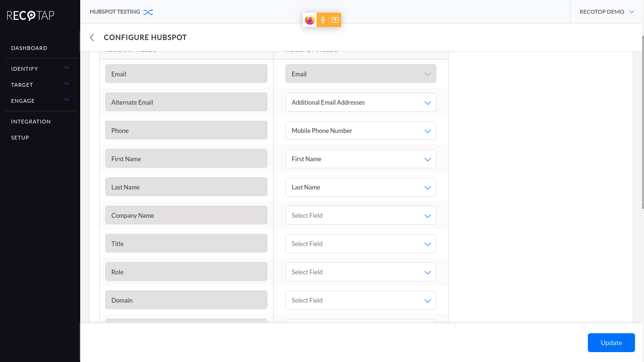
Task: Click the screen share icon in the orange bar
Action: click(335, 20)
